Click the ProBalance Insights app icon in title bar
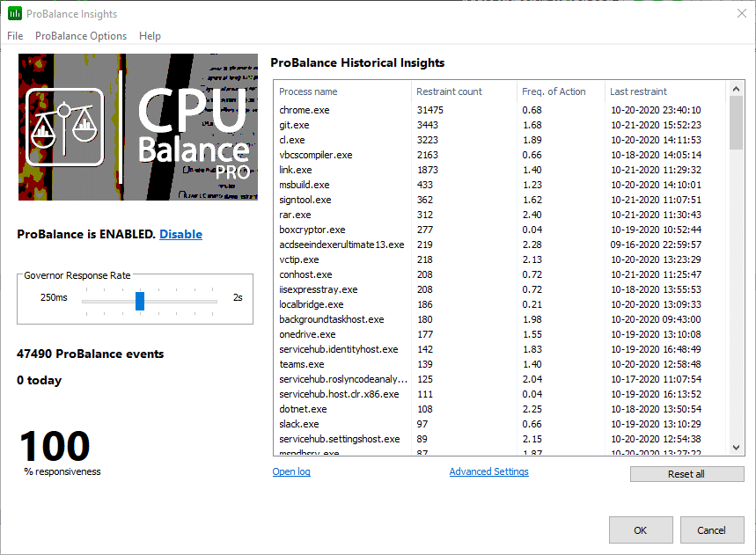This screenshot has width=756, height=555. (14, 13)
